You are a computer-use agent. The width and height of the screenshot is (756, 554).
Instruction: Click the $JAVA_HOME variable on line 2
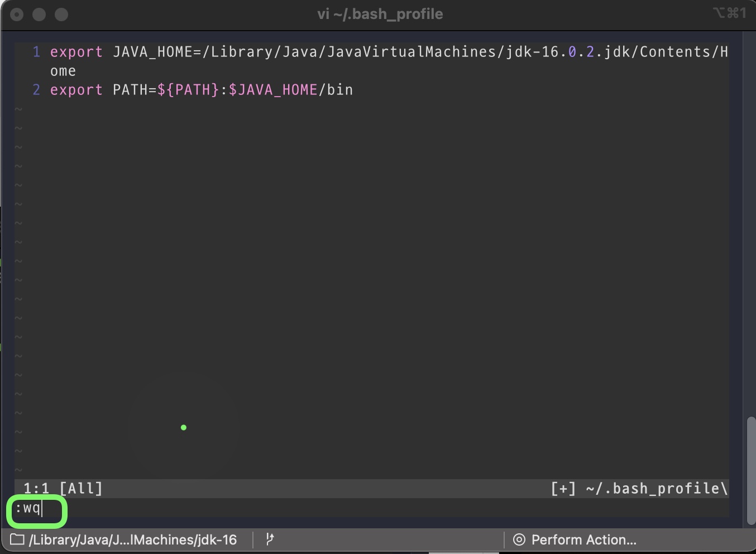[x=273, y=90]
